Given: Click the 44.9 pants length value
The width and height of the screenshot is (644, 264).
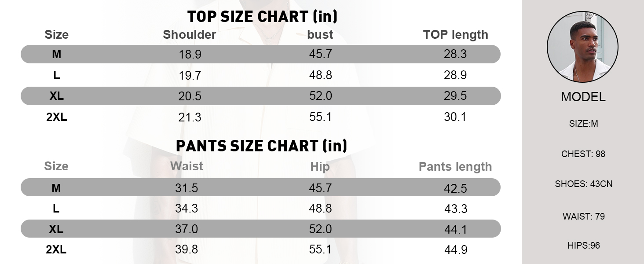Looking at the screenshot, I should (455, 250).
